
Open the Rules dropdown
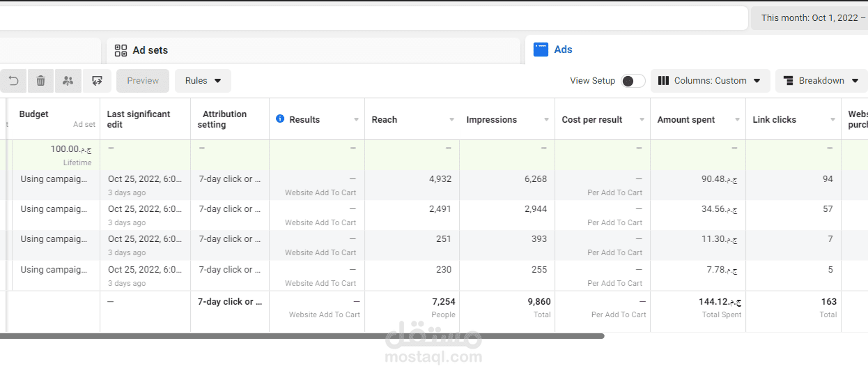(203, 81)
